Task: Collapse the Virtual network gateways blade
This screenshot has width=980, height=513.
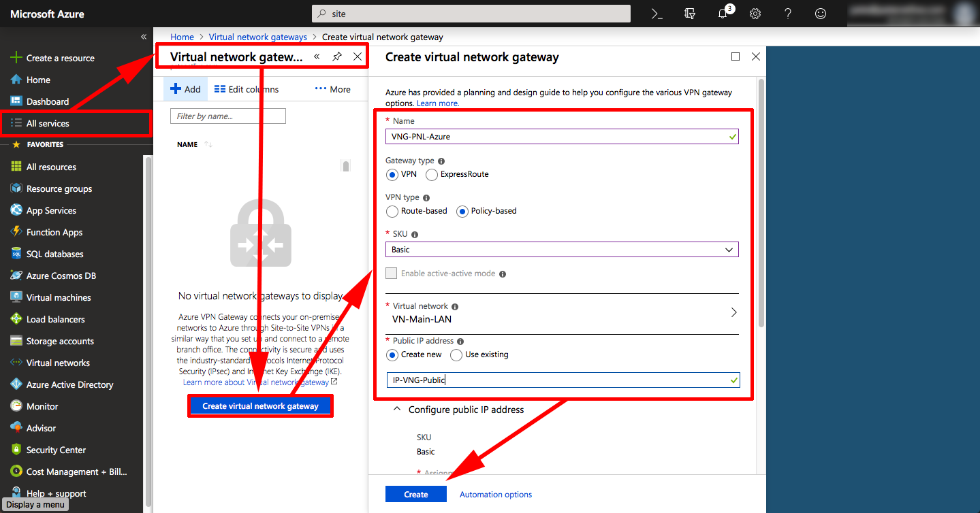Action: coord(317,57)
